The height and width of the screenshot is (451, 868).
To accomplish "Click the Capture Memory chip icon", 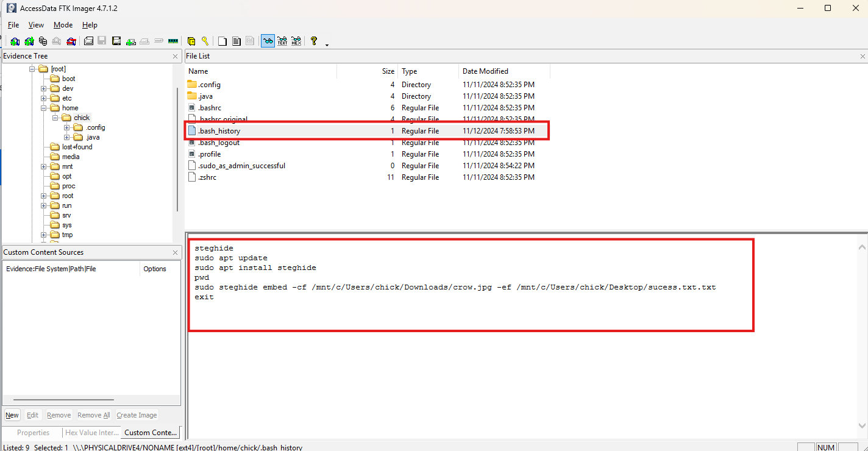I will point(173,41).
